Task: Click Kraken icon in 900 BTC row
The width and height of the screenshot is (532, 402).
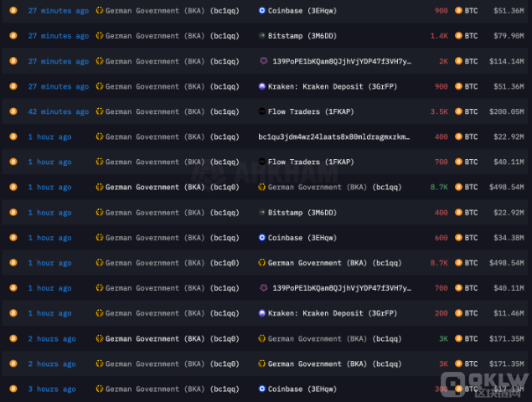Action: click(x=261, y=86)
